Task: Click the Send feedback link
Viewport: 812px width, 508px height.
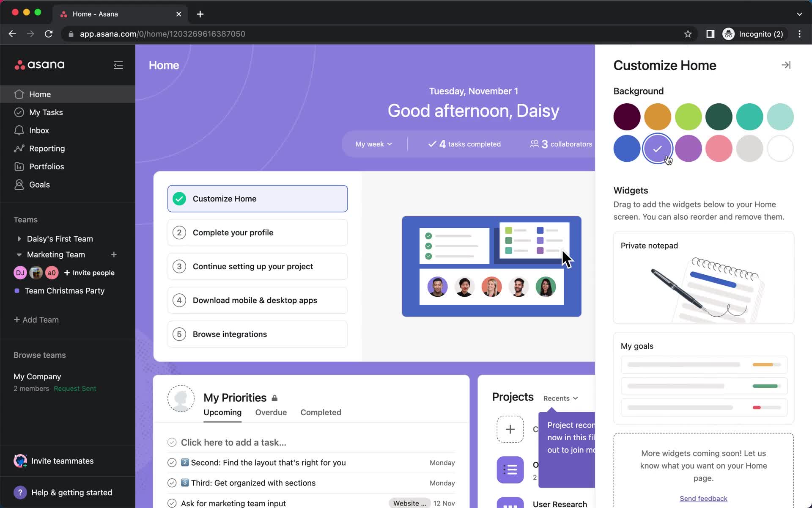Action: (x=703, y=499)
